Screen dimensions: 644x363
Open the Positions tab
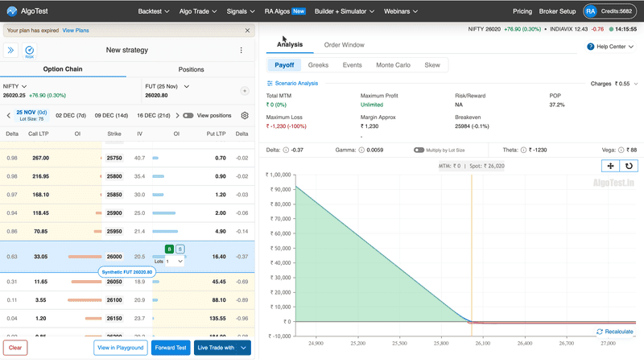pos(191,69)
